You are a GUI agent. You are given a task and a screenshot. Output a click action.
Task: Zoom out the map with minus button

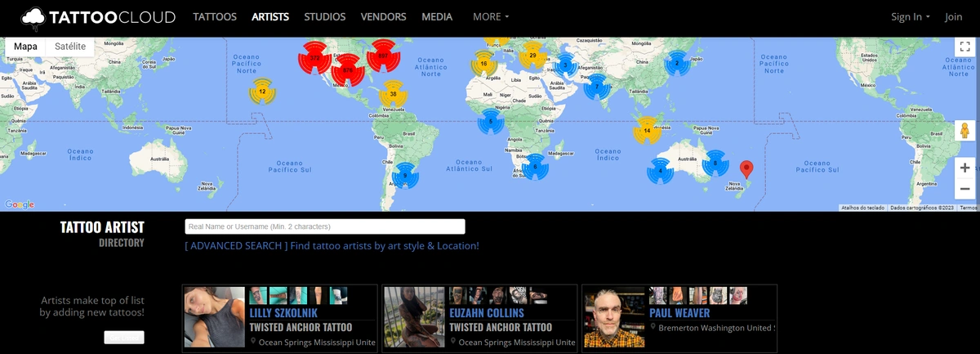[964, 189]
